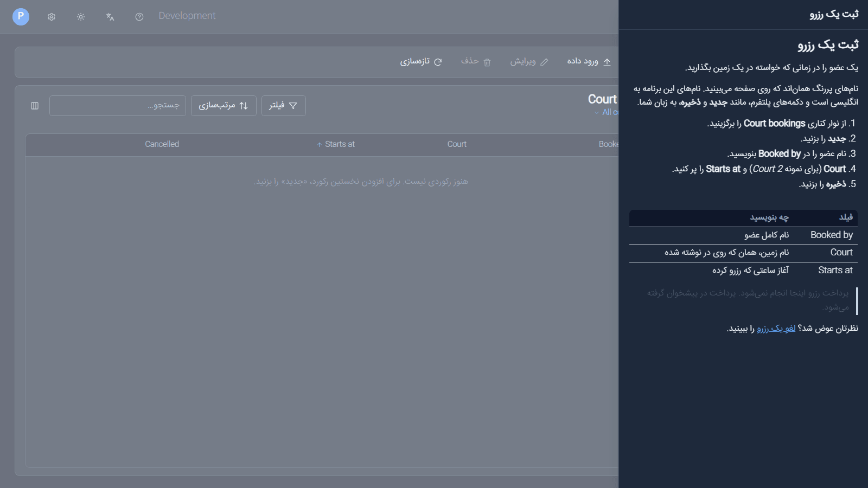Expand the All views dropdown under Court

[x=606, y=112]
